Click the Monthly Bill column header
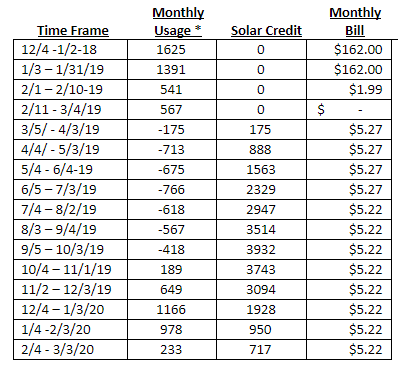Image resolution: width=405 pixels, height=376 pixels. coord(355,22)
